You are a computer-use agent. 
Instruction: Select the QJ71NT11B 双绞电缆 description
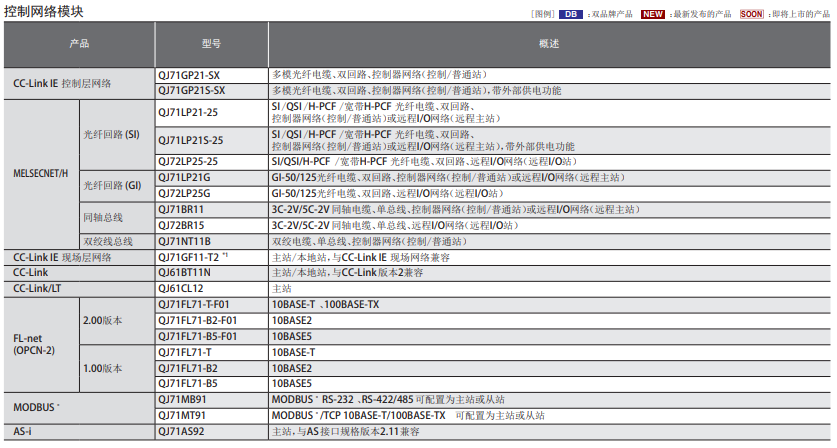pos(369,241)
